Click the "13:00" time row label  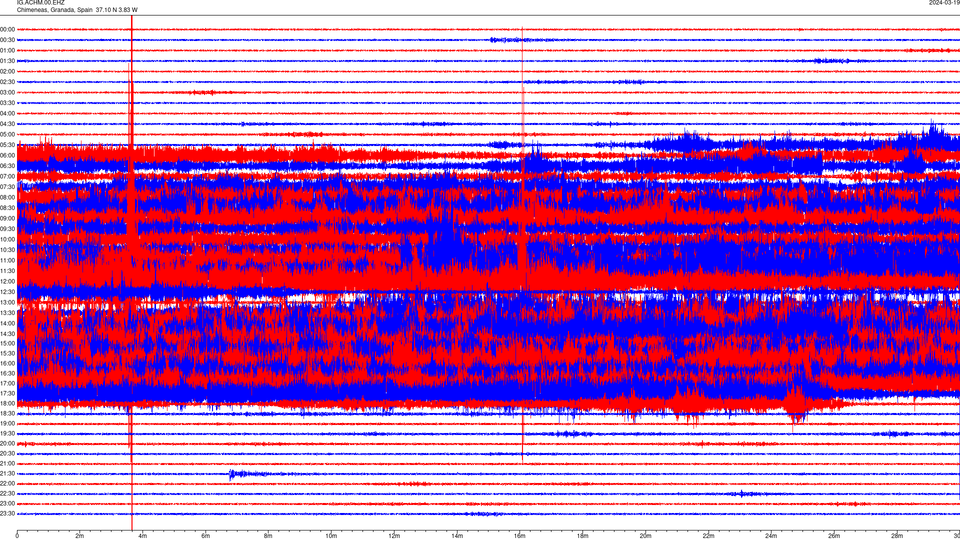(7, 302)
